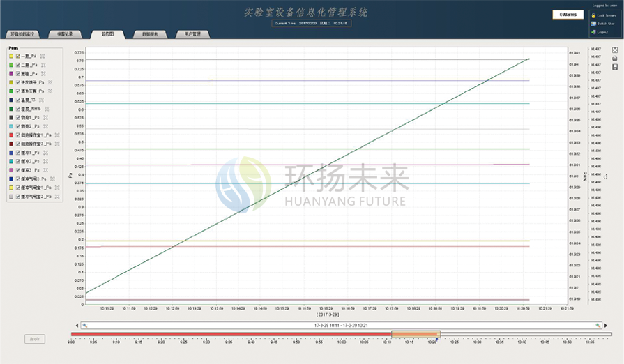The image size is (624, 364).
Task: Click the gray swatch of 缓冲气闸室2_Pa pen
Action: coord(11,197)
